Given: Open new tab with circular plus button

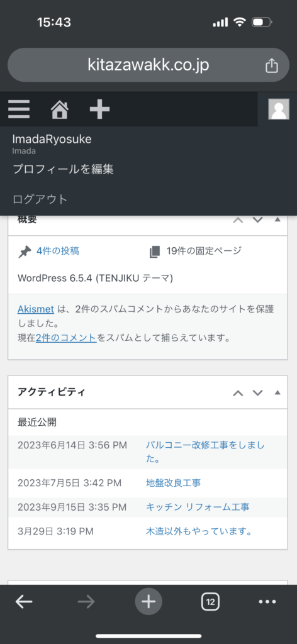Looking at the screenshot, I should tap(148, 602).
